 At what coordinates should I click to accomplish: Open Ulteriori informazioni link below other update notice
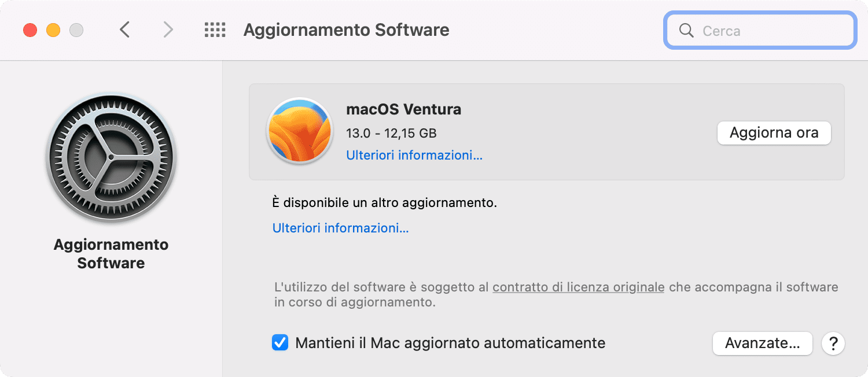pos(341,228)
